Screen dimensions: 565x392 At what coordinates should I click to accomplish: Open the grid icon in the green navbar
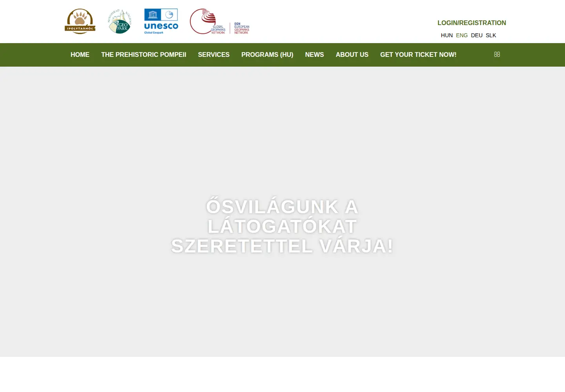click(x=497, y=54)
